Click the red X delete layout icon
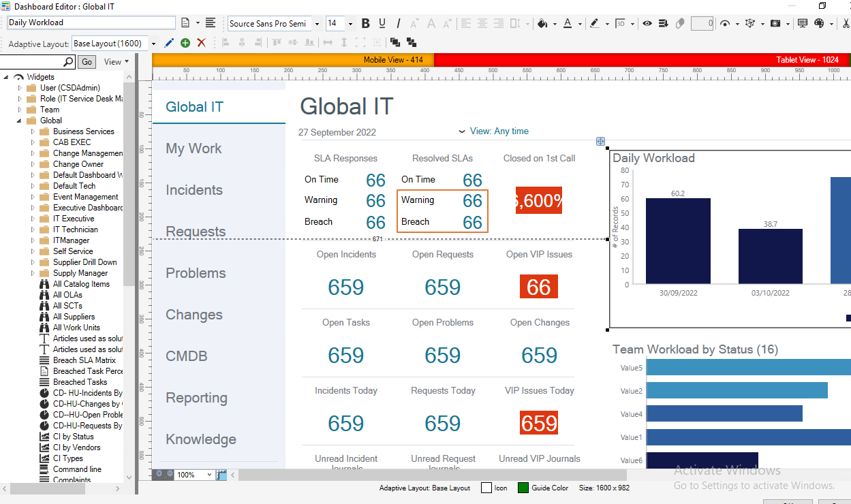Image resolution: width=851 pixels, height=504 pixels. [201, 43]
